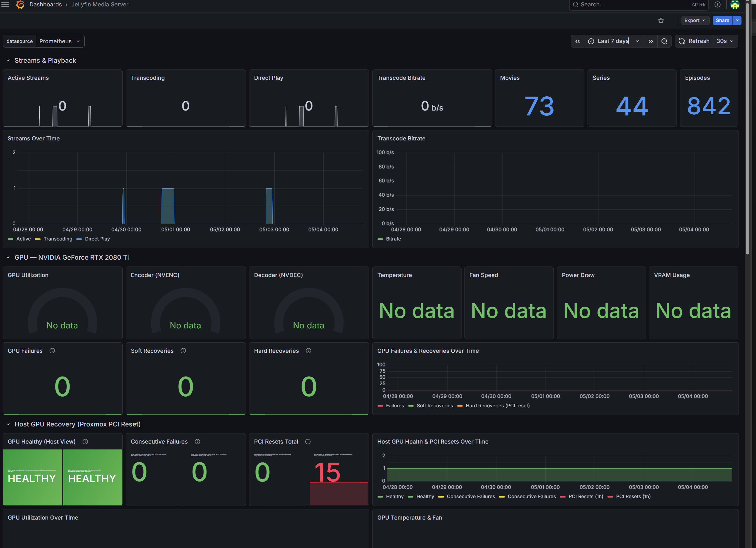
Task: Show info for Consecutive Failures panel
Action: 197,442
